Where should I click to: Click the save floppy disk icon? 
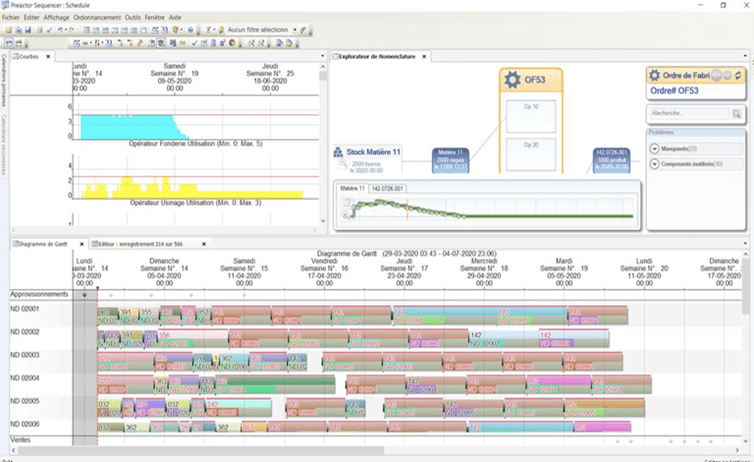click(28, 30)
